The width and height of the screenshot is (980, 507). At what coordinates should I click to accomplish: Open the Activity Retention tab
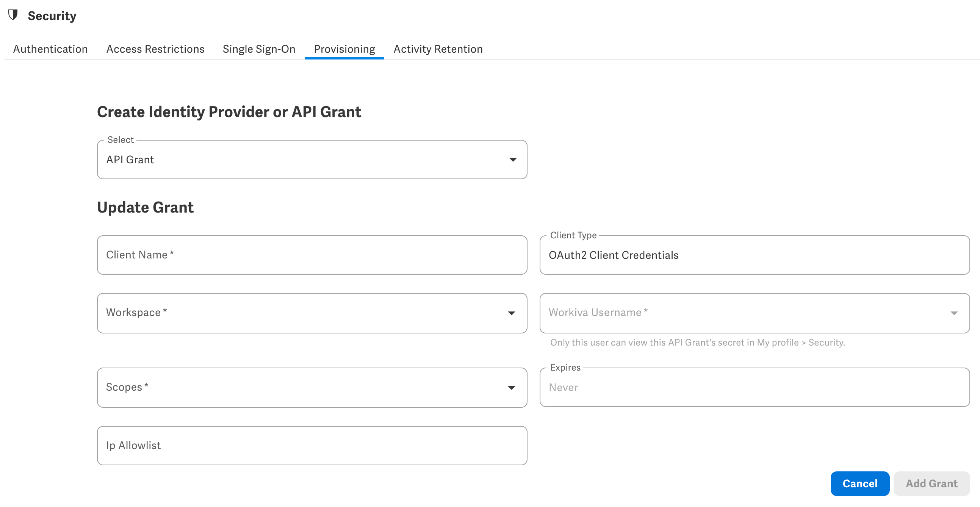(438, 49)
